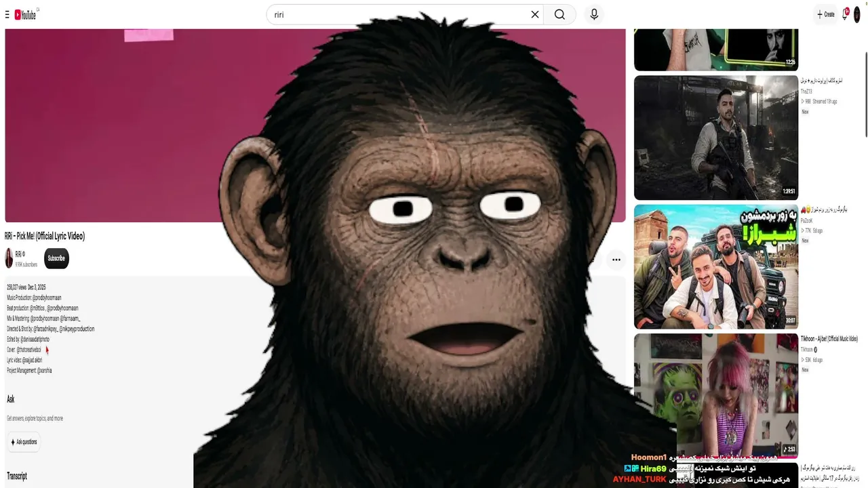Open the RiRi channel name link
The width and height of the screenshot is (868, 488).
tap(20, 254)
